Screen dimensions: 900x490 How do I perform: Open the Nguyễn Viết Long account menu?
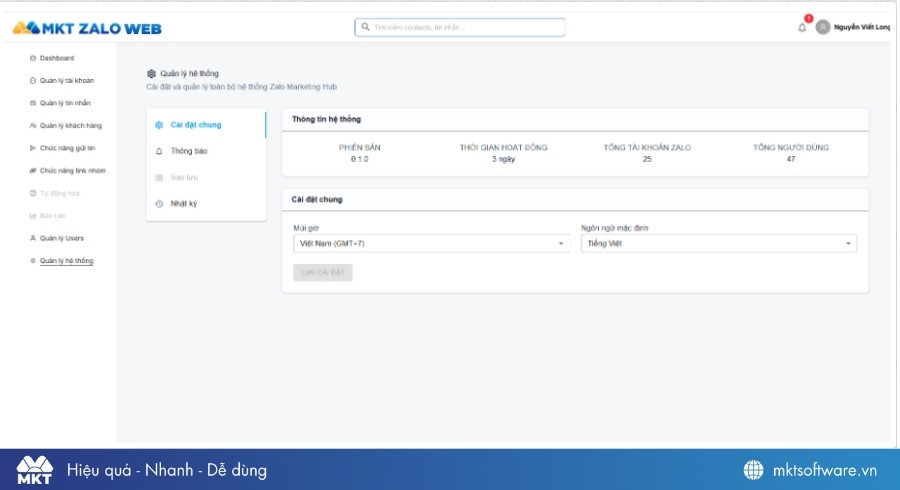coord(862,27)
